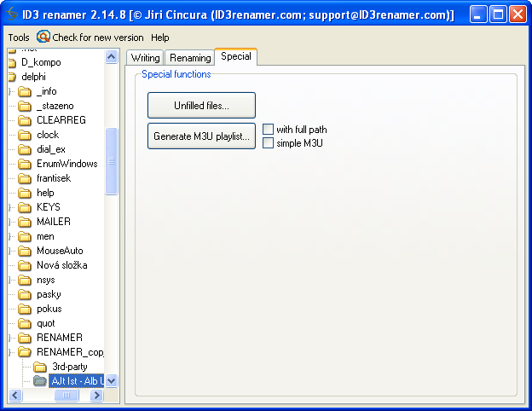Click folder tree scroll down arrow

(112, 381)
